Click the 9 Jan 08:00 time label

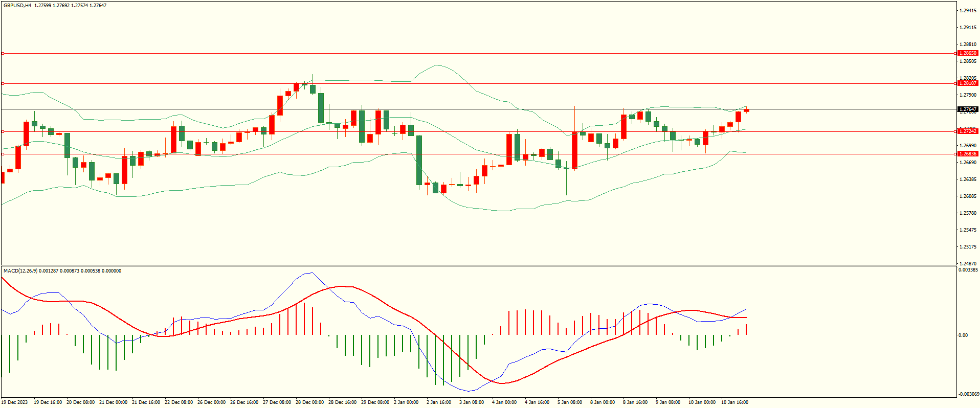[x=669, y=402]
